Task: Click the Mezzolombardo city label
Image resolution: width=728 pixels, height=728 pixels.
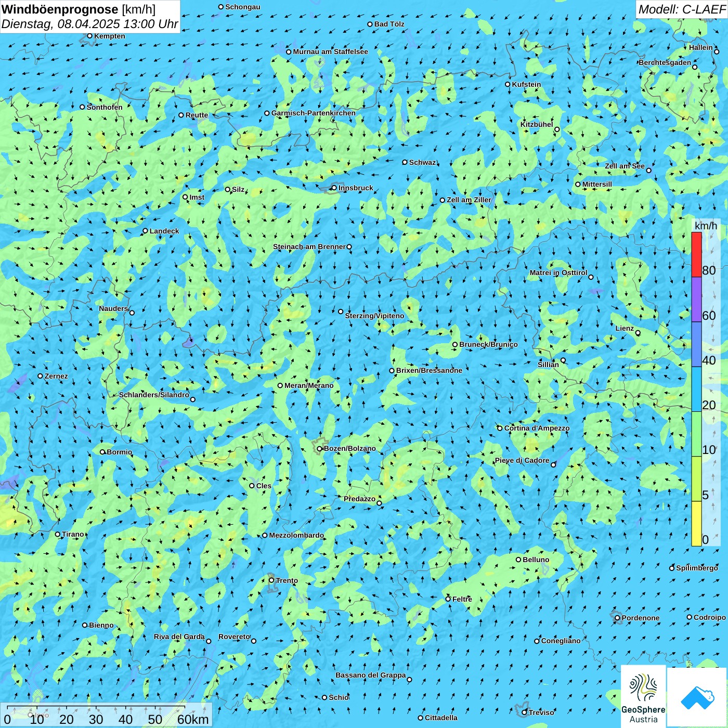Action: click(296, 535)
